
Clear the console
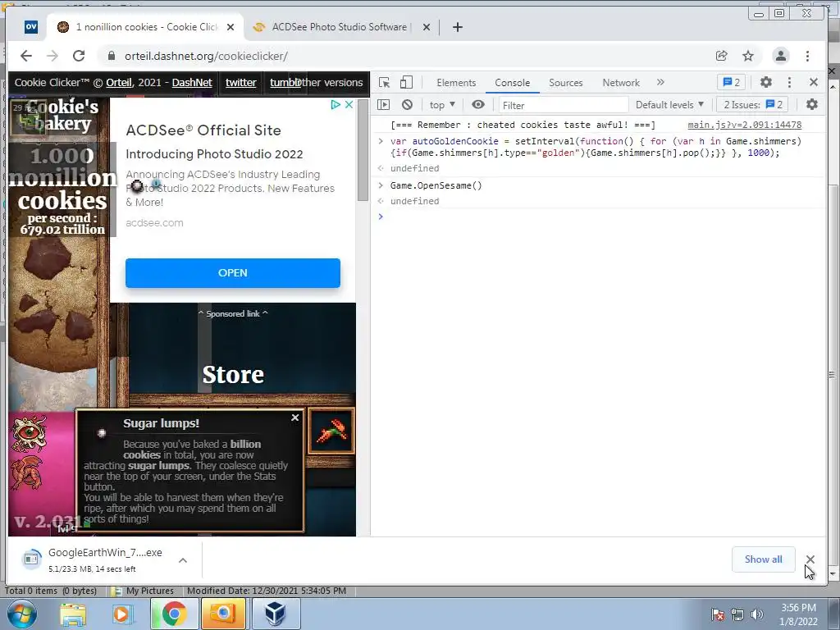click(x=407, y=104)
